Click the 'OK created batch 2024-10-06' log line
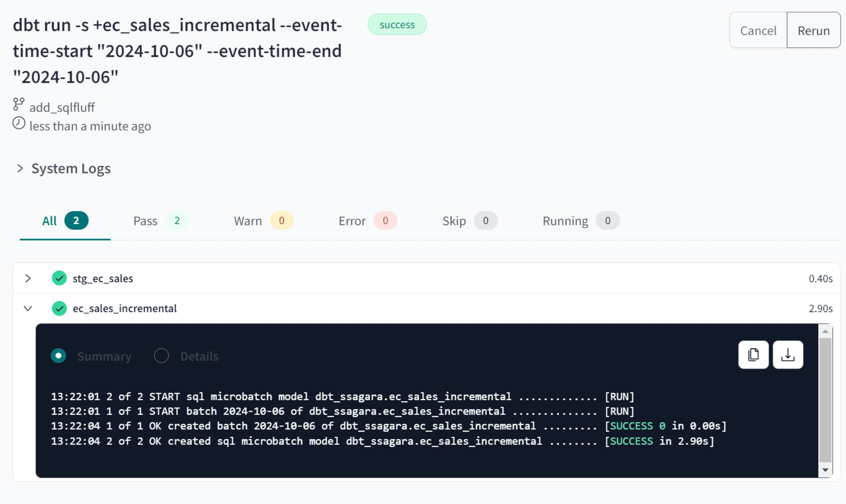846x504 pixels. (389, 426)
